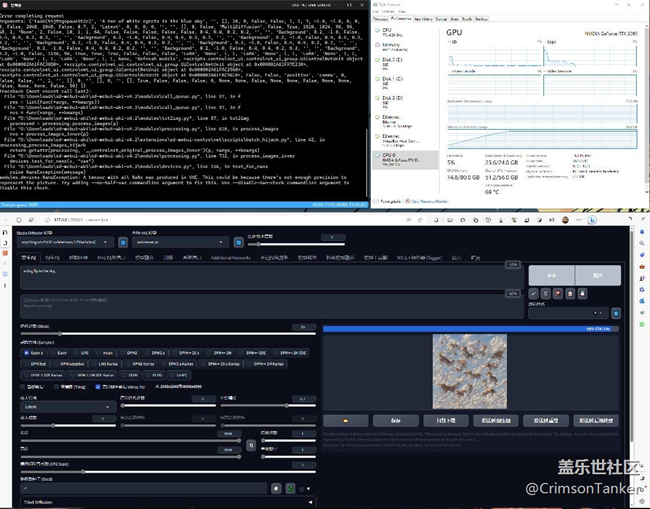Switch to Additional Networks tab
This screenshot has width=650, height=509.
230,257
